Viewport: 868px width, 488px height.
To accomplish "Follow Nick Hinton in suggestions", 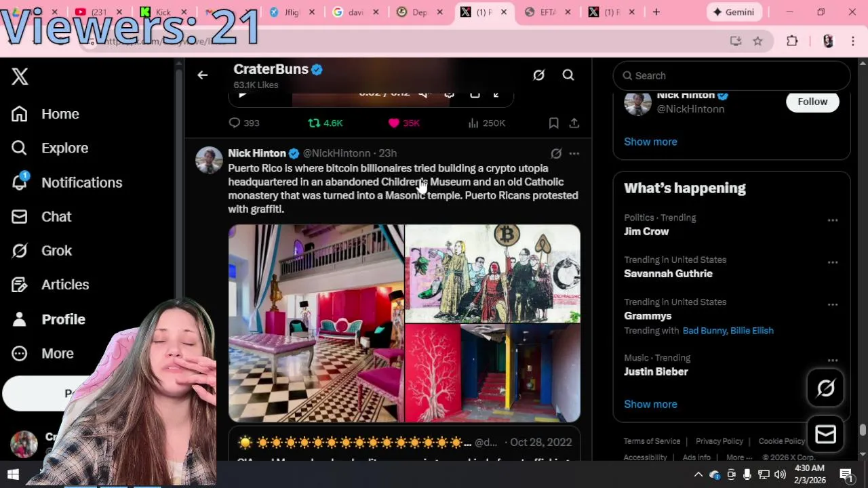I will coord(812,102).
